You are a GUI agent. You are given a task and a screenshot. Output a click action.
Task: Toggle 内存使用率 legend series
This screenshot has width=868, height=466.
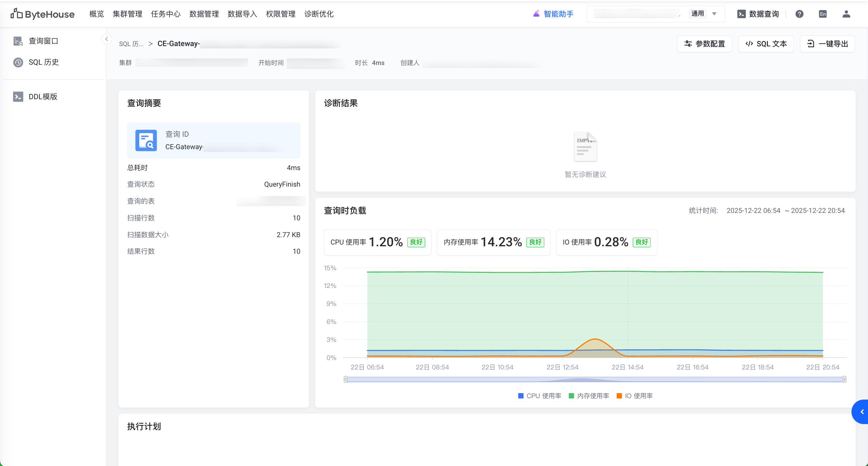[x=589, y=396]
